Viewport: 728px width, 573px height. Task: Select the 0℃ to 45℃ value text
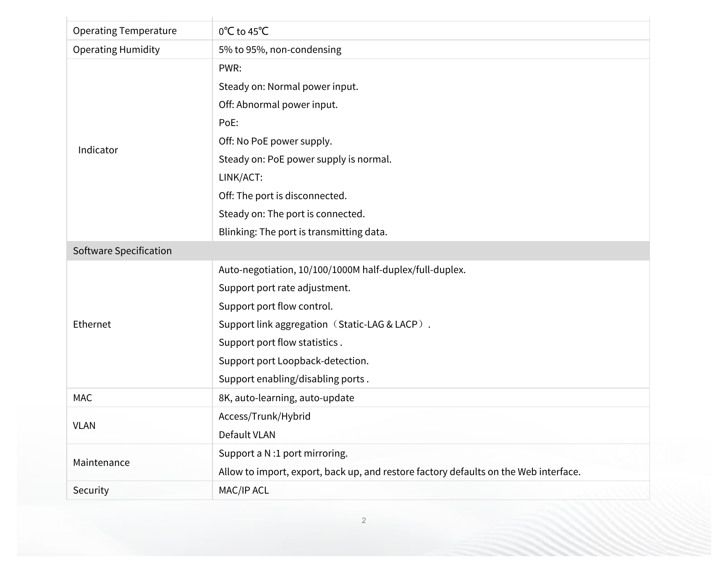[x=244, y=31]
